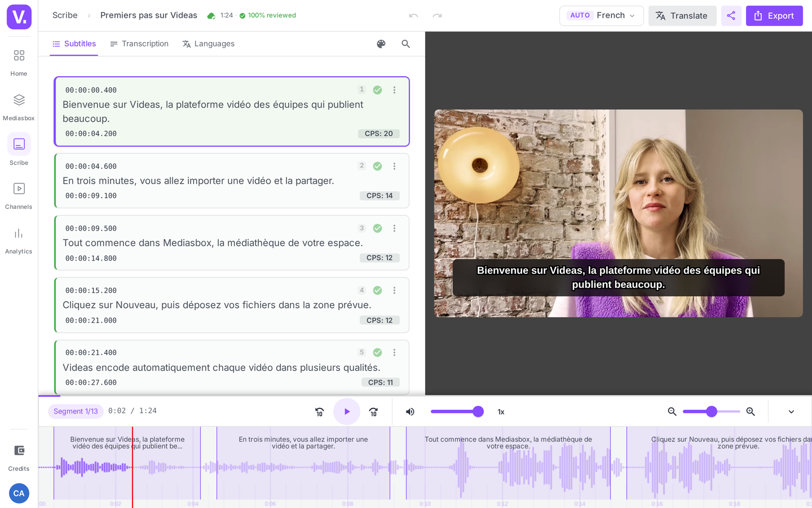Open the subtitle style palette
Viewport: 812px width, 508px height.
coord(381,44)
